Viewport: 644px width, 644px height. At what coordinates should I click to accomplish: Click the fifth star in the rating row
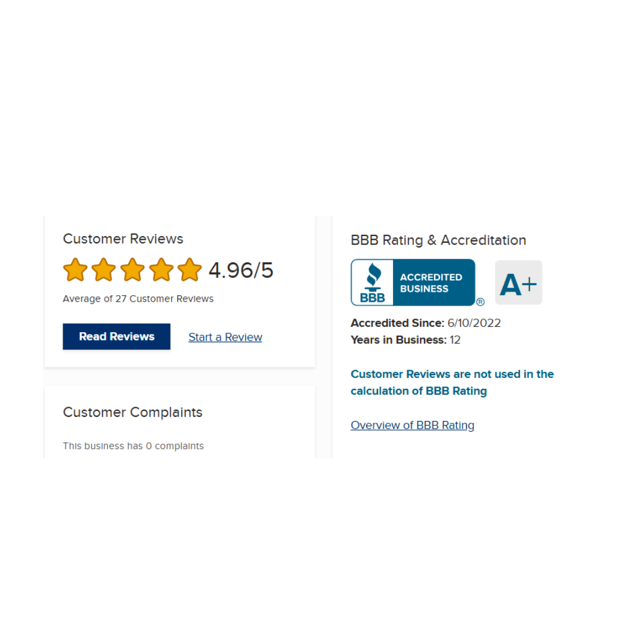click(190, 270)
